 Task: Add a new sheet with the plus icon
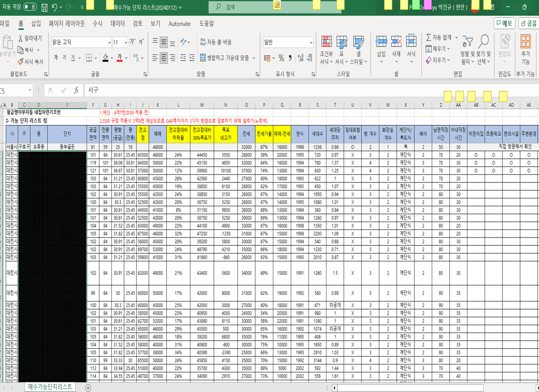coord(88,388)
